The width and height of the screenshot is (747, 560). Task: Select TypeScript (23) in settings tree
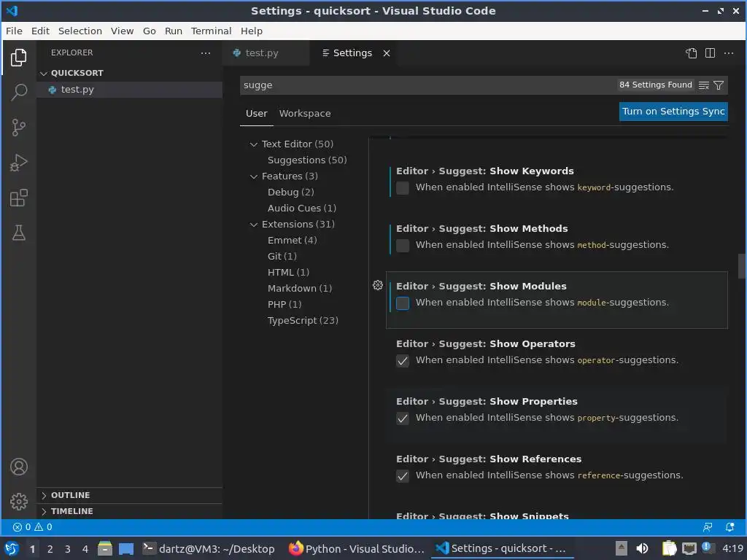[303, 321]
